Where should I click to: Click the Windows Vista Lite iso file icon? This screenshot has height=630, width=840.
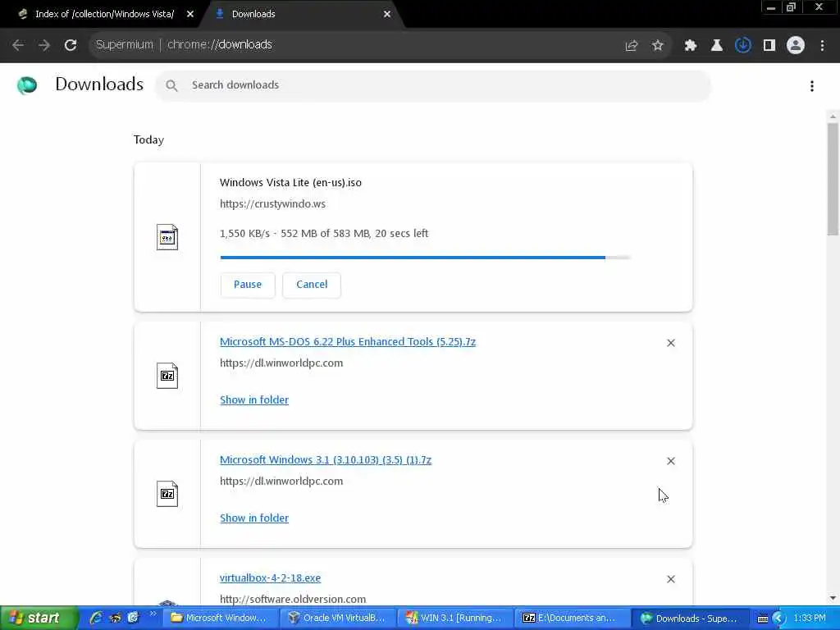tap(167, 237)
